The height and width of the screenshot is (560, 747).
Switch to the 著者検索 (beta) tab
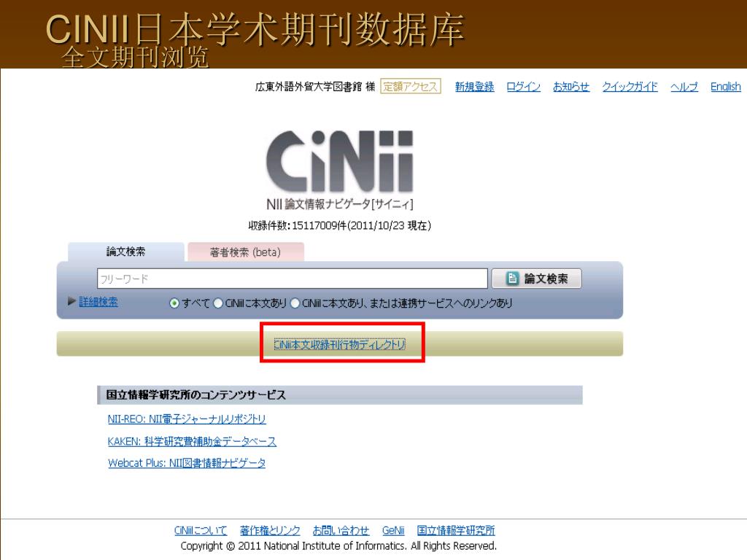pos(245,252)
